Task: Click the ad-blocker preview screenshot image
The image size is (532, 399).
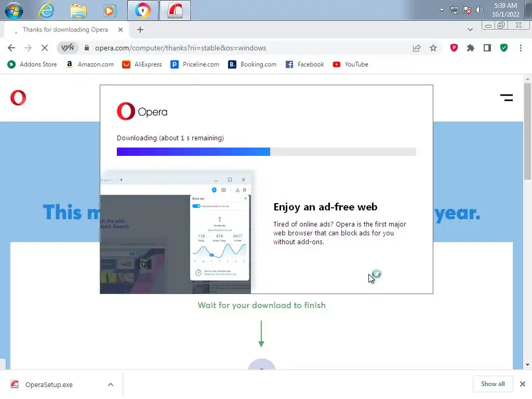Action: [x=177, y=232]
